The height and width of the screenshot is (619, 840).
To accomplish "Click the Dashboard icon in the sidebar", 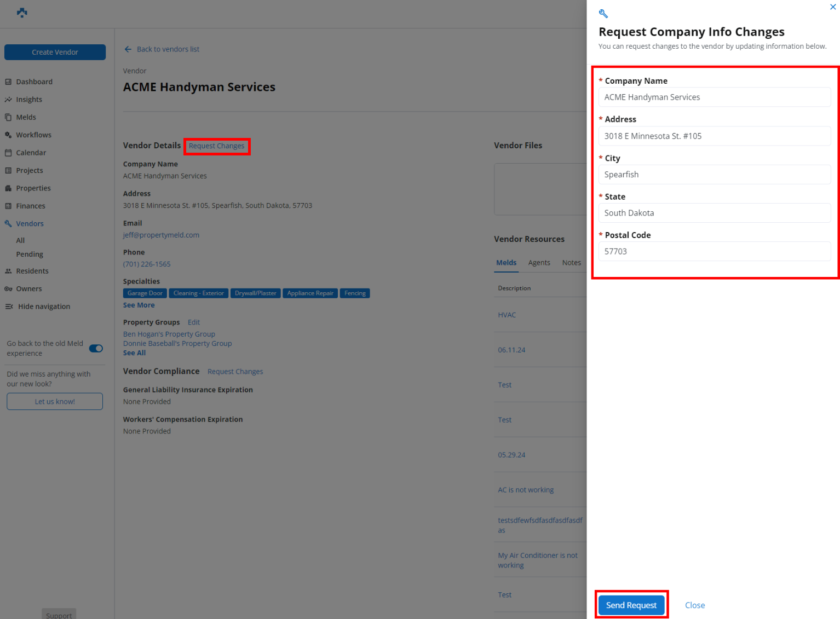I will (x=8, y=82).
